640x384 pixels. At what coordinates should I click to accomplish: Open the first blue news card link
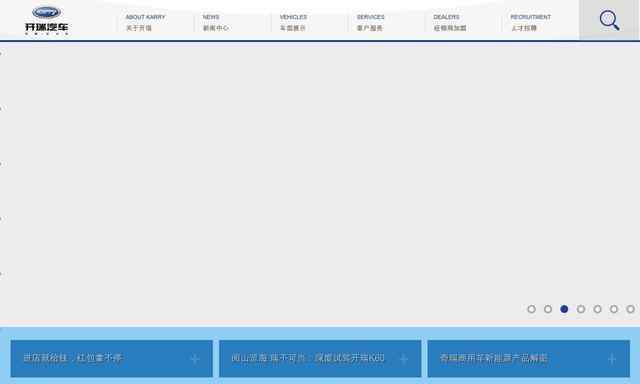click(x=111, y=359)
